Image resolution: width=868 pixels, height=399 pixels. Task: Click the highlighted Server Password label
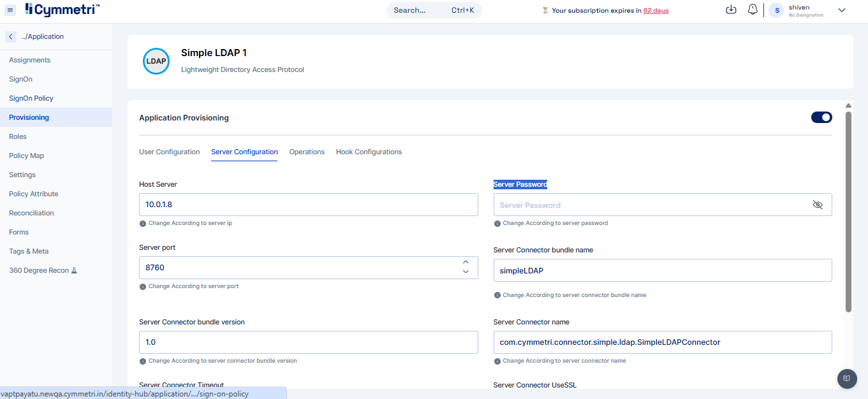pos(520,184)
